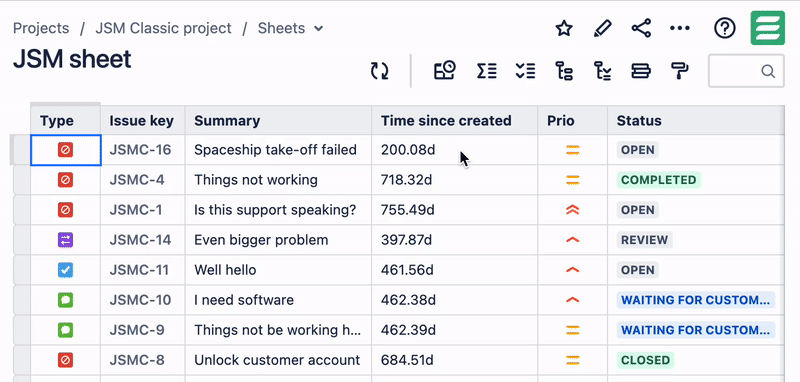Open the sum-up sigma toolbar icon
Image resolution: width=800 pixels, height=382 pixels.
(486, 71)
